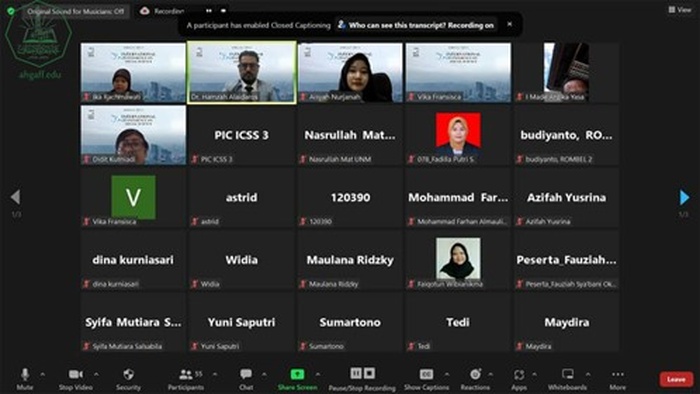Stop the recording from the bottom toolbar

369,373
